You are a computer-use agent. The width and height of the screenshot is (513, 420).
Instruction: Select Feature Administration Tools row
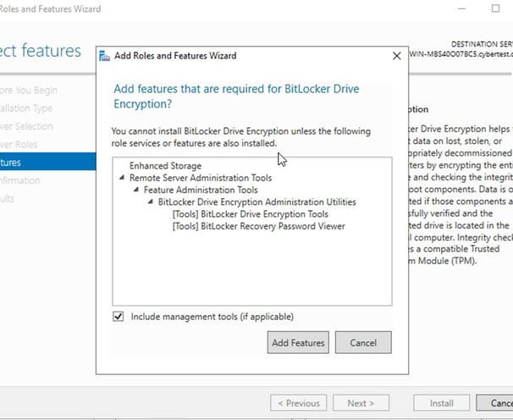(x=201, y=190)
